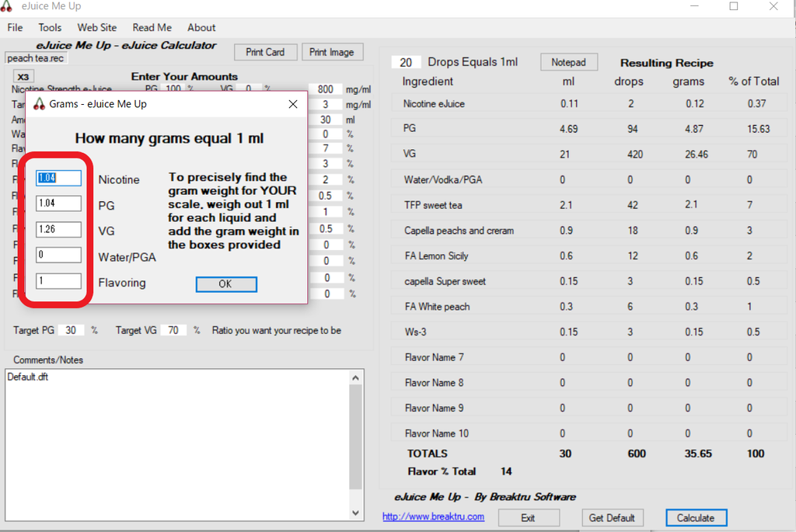Click the Ws-3 ingredient label
The width and height of the screenshot is (796, 532).
[x=415, y=332]
